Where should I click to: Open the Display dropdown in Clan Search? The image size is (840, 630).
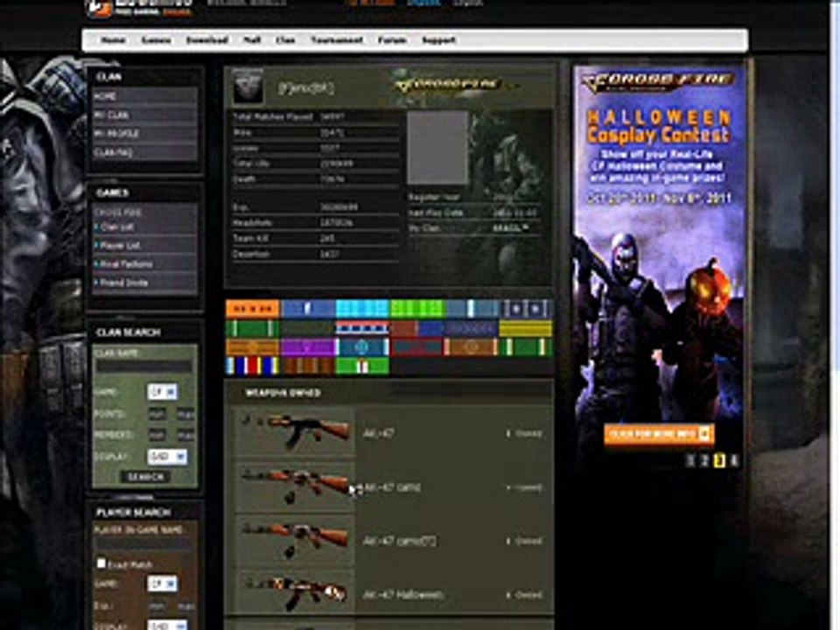pos(167,457)
